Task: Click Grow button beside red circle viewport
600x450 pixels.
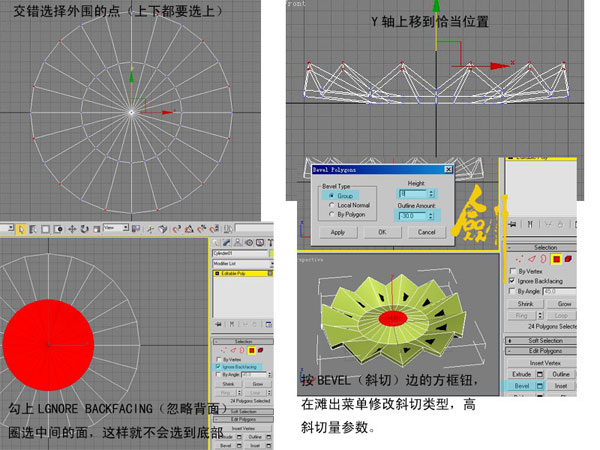Action: pos(258,384)
